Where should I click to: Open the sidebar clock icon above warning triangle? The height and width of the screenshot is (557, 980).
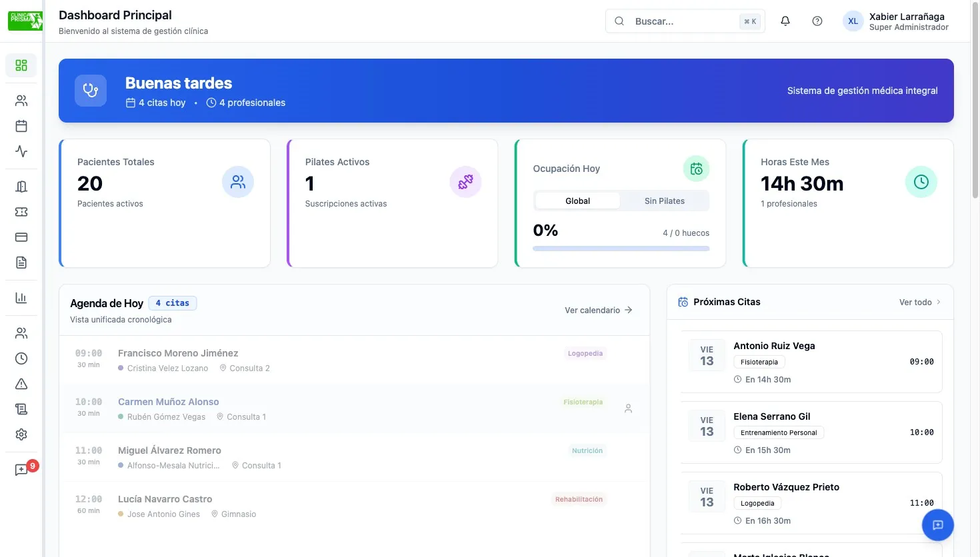pos(21,358)
